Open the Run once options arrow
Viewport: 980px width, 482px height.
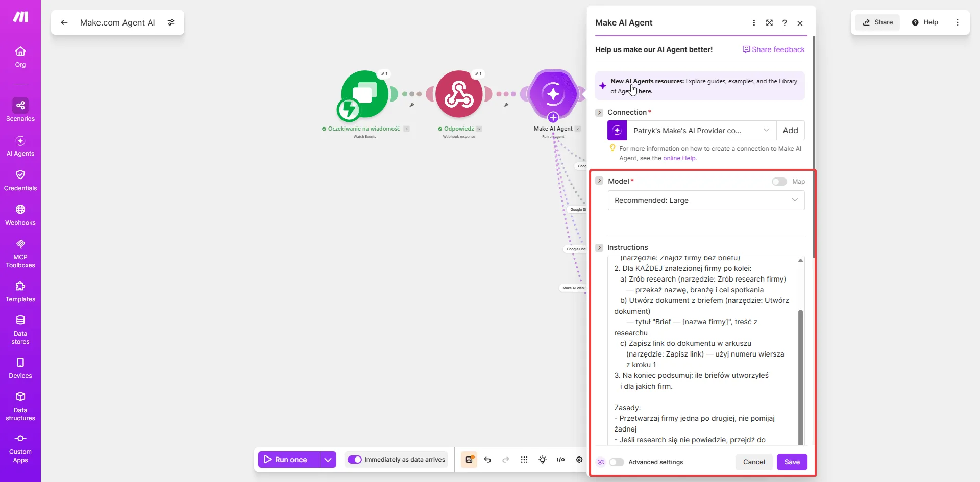(x=328, y=460)
